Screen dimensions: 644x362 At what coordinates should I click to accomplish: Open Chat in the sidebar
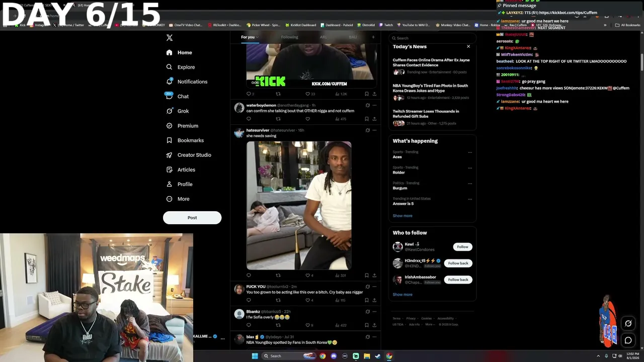177,96
